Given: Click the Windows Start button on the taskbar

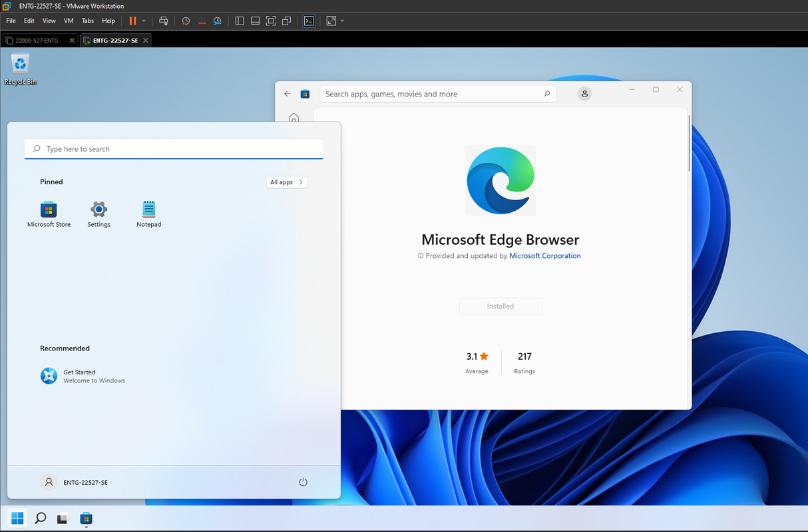Looking at the screenshot, I should tap(17, 518).
